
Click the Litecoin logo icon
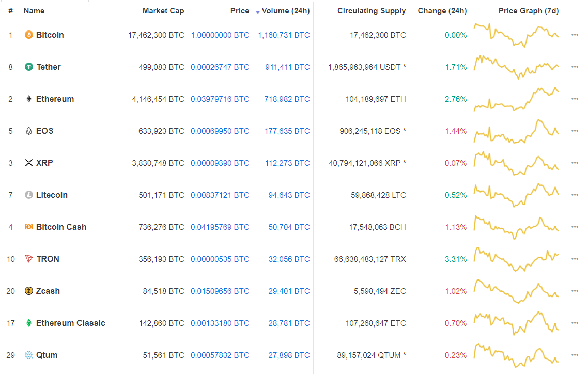[29, 195]
